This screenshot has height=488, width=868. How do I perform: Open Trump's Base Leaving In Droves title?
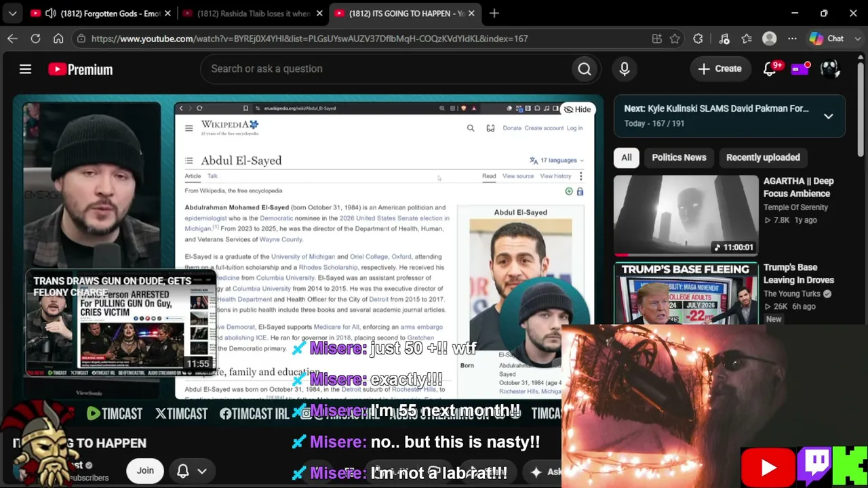(x=799, y=274)
